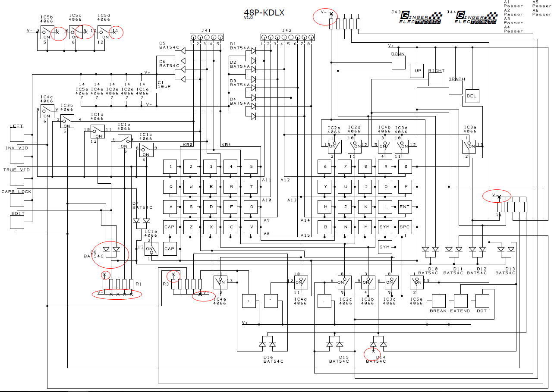The image size is (554, 392).
Task: Click the INV VID key block
Action: 17,157
